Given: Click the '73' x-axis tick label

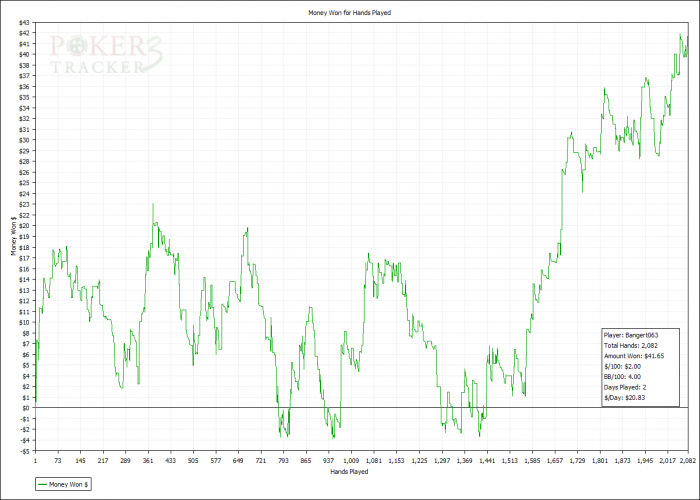Looking at the screenshot, I should tap(58, 461).
